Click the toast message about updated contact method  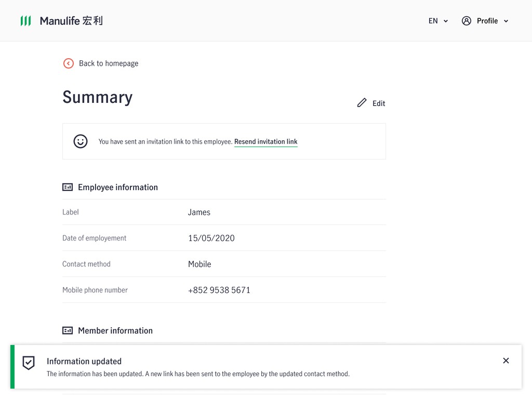coord(198,374)
